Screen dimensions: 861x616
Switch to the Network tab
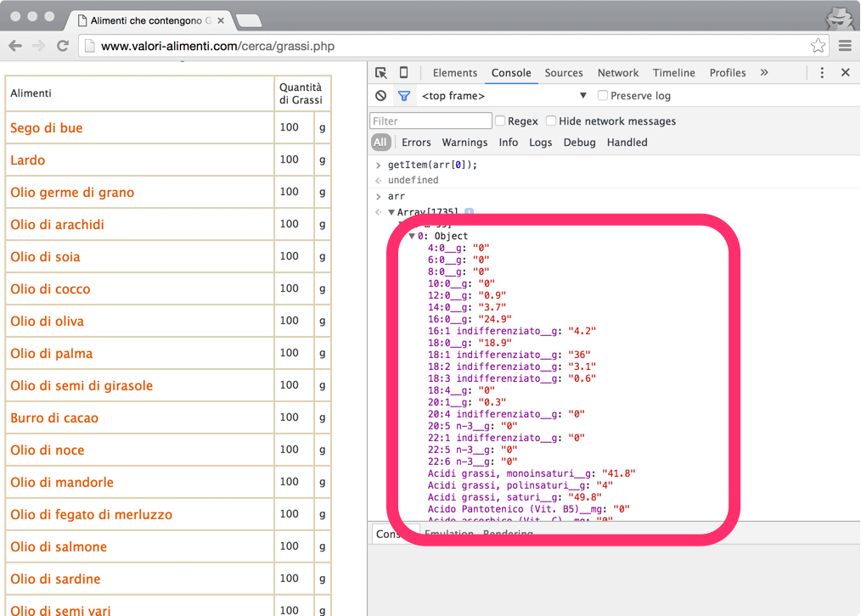tap(617, 73)
